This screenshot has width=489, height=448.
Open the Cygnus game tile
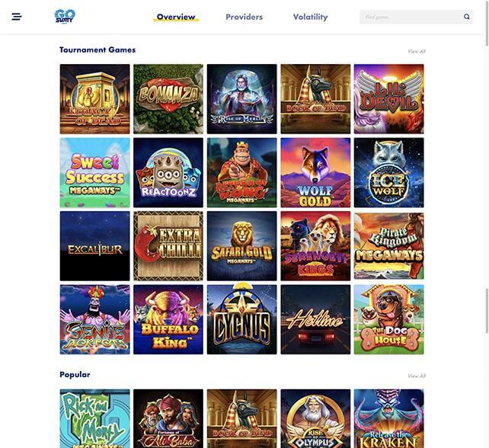[241, 319]
